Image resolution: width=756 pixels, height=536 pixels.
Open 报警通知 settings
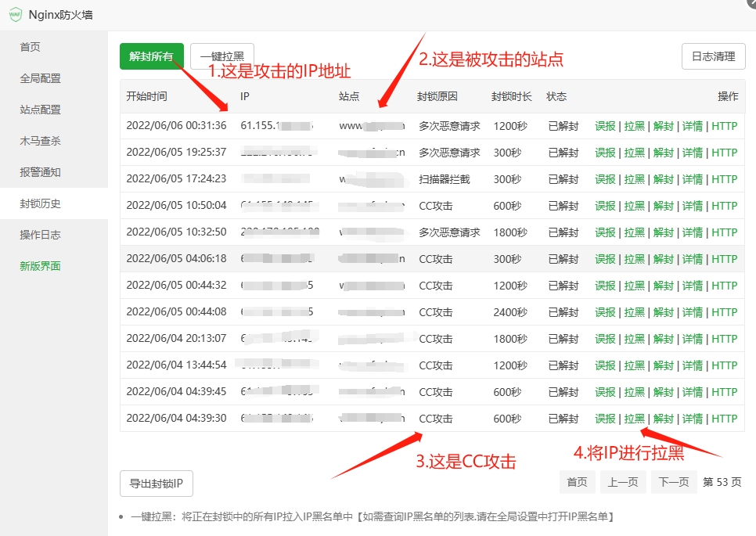[x=40, y=172]
